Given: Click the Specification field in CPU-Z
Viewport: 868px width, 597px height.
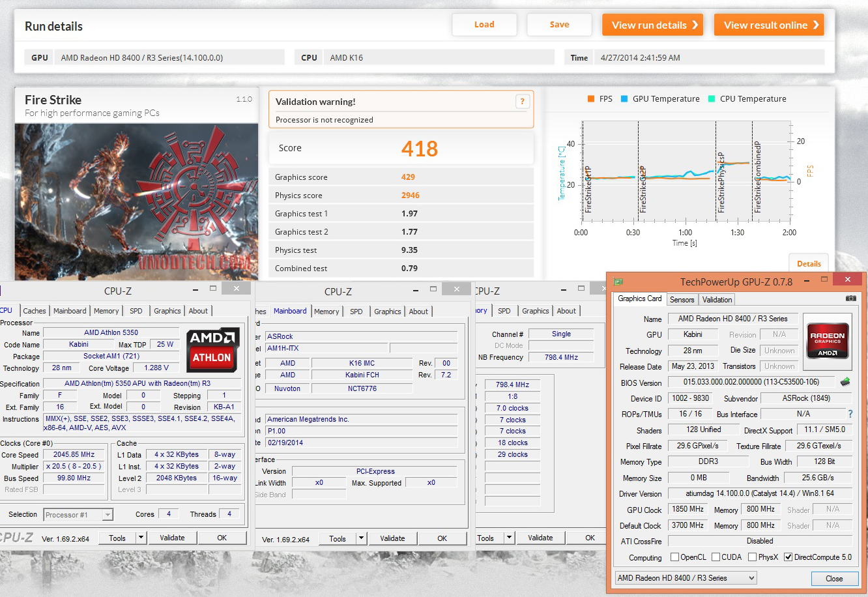Looking at the screenshot, I should pos(141,383).
